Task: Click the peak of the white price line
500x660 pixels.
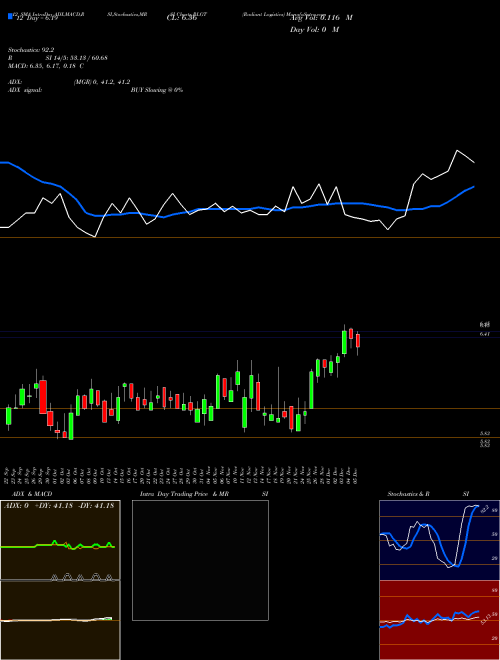Action: tap(457, 150)
